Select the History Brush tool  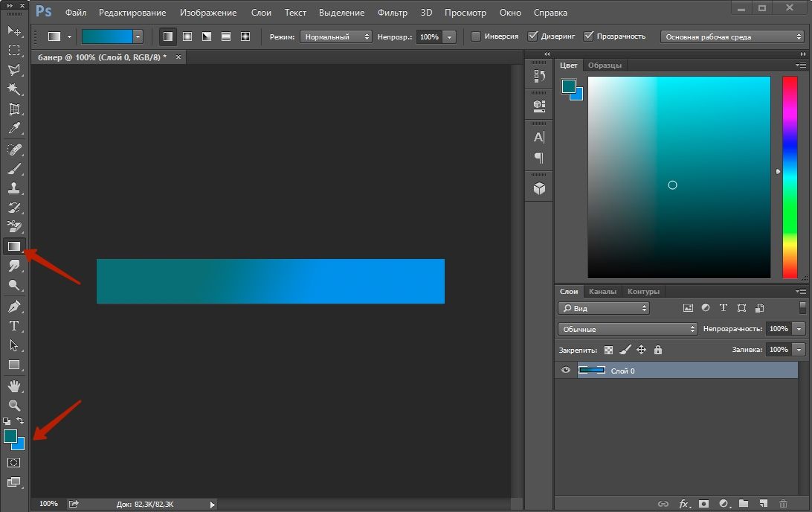(x=14, y=208)
